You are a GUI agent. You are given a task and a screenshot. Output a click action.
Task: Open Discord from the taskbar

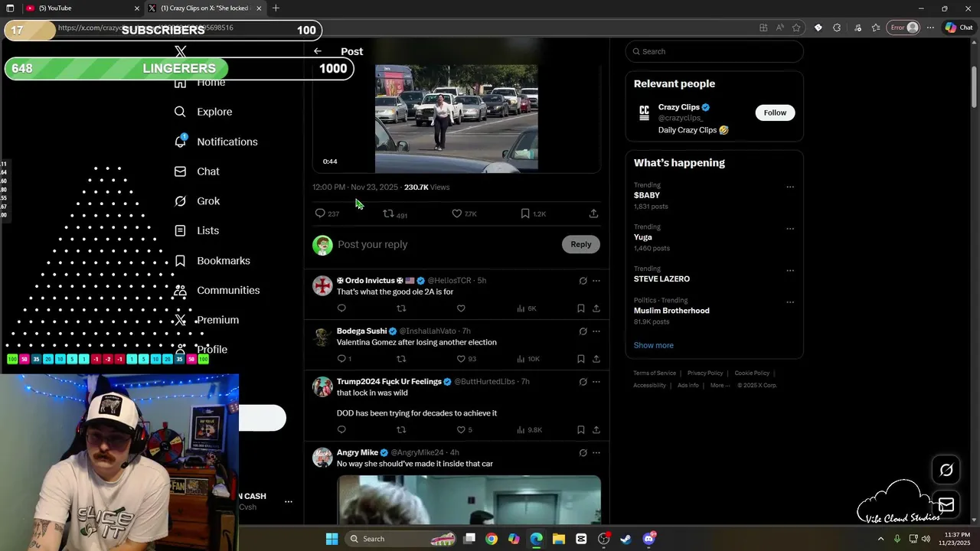pos(649,539)
